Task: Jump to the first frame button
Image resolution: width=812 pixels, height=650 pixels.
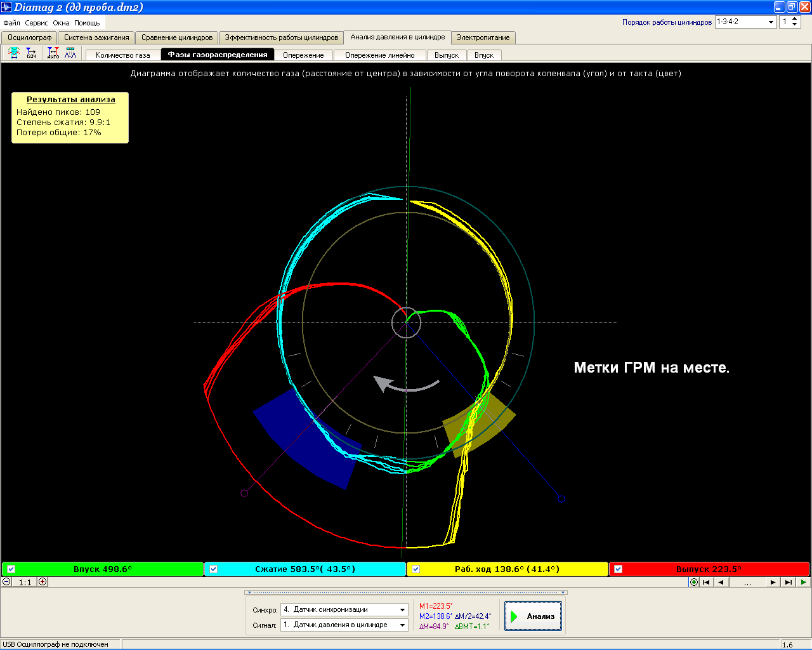Action: [706, 582]
